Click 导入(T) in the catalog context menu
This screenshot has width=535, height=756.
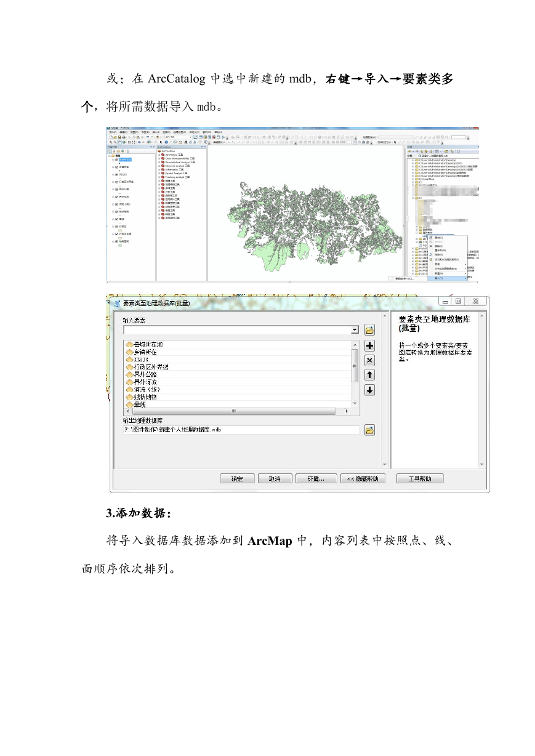(x=447, y=278)
